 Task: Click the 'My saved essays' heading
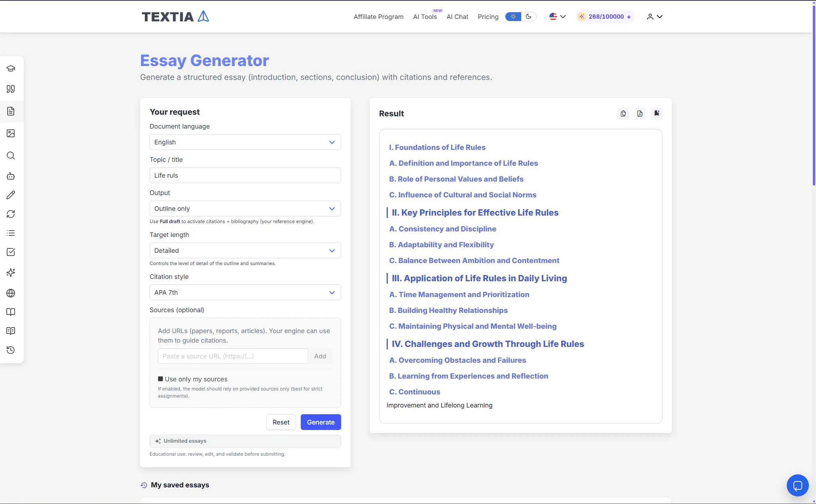point(180,485)
